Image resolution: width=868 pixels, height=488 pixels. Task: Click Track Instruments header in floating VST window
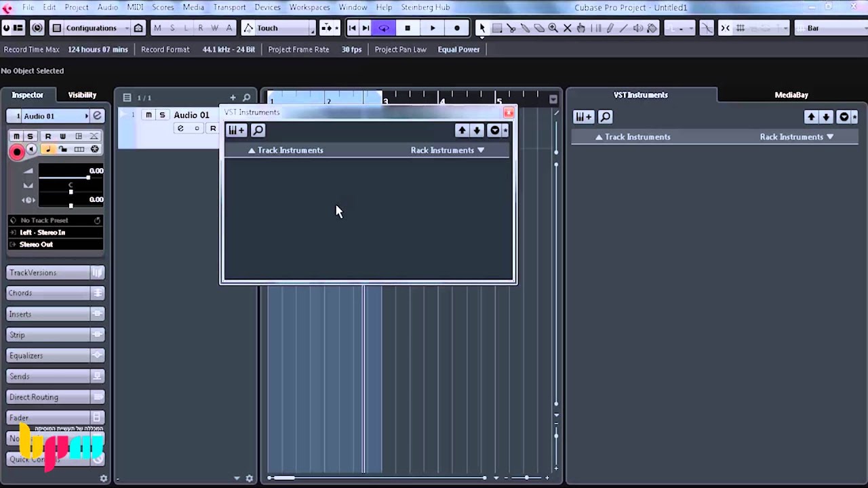(x=285, y=150)
